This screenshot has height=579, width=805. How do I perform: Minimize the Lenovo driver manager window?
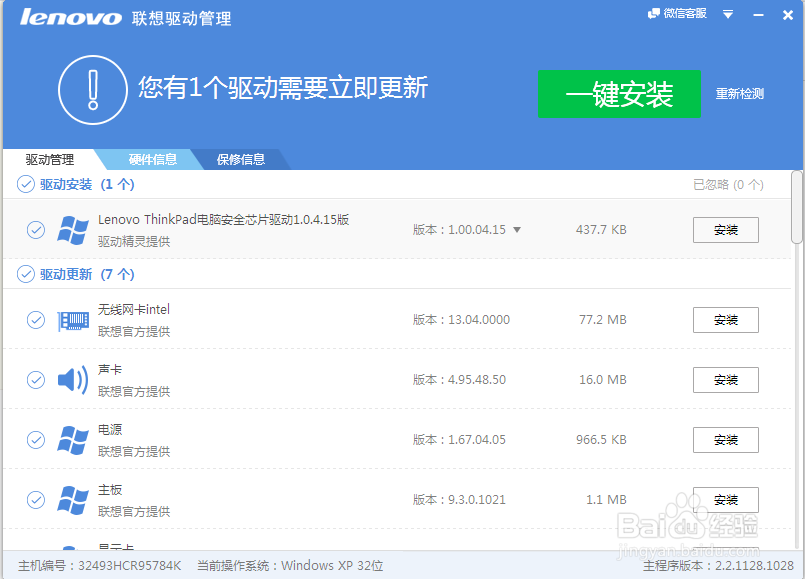point(758,15)
